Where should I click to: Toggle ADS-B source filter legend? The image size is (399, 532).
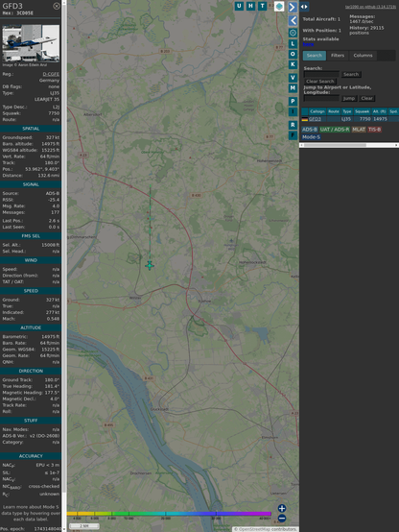(x=310, y=130)
